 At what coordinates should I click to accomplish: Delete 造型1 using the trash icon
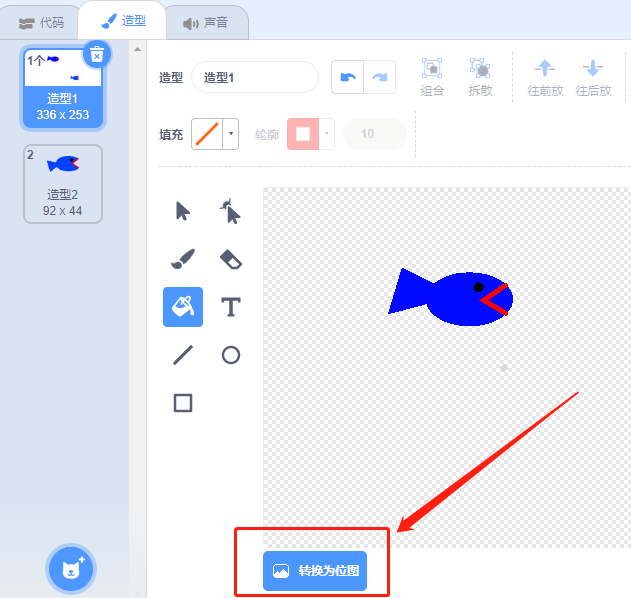[97, 54]
